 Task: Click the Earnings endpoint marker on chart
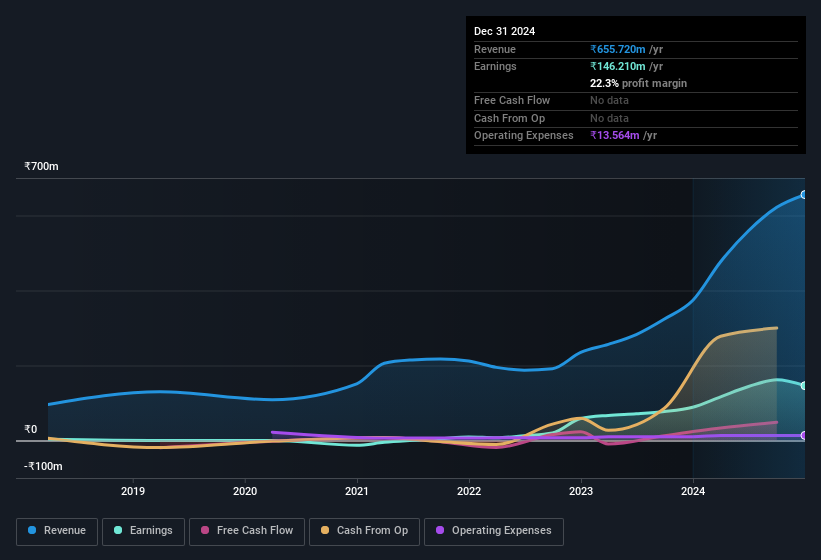pyautogui.click(x=804, y=386)
